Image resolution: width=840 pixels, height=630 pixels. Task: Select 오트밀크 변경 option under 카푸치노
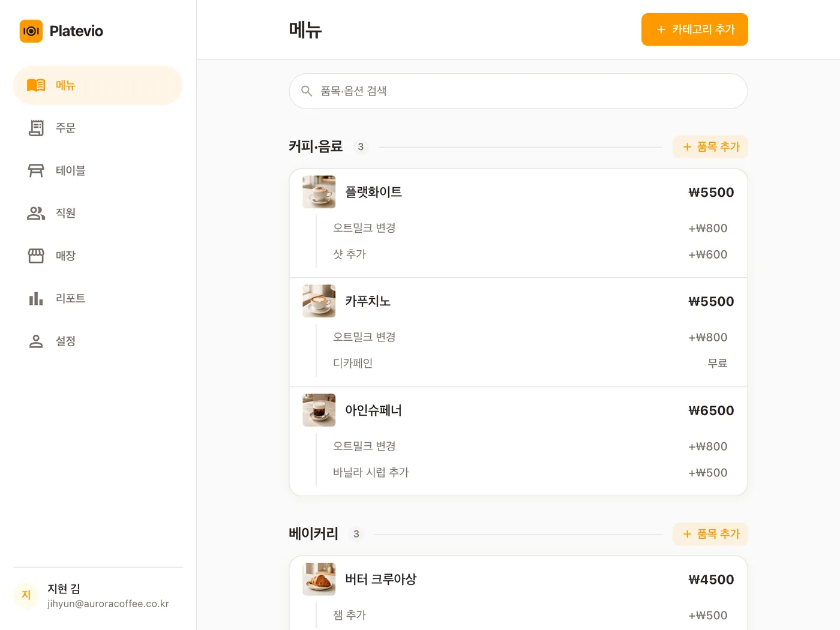(530, 337)
